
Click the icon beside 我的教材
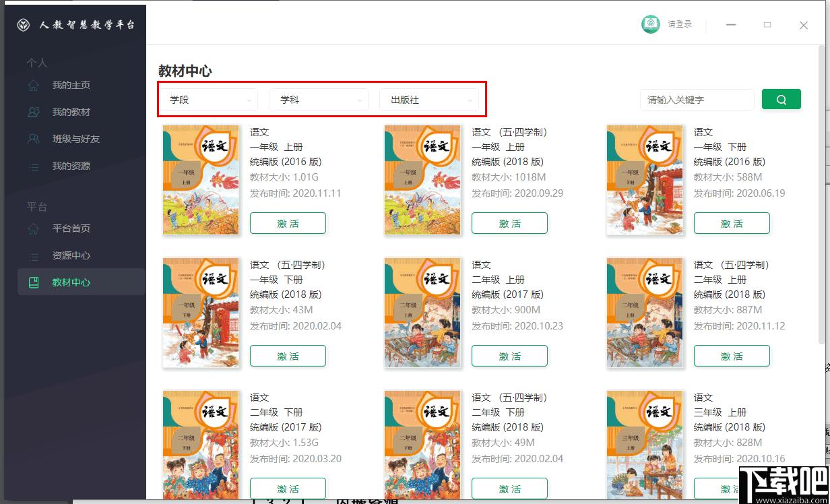click(x=33, y=112)
